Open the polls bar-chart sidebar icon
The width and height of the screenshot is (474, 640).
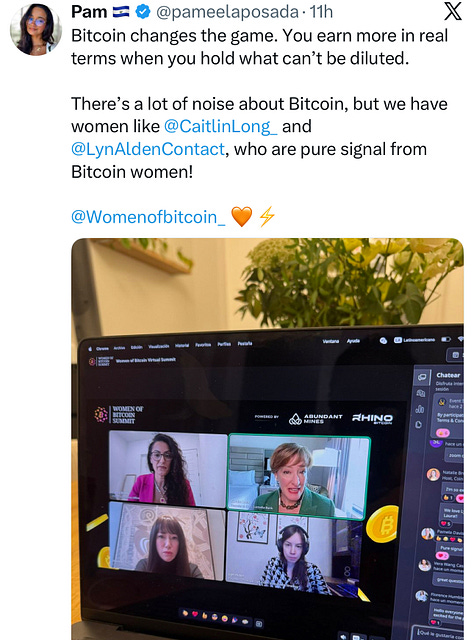tap(419, 409)
